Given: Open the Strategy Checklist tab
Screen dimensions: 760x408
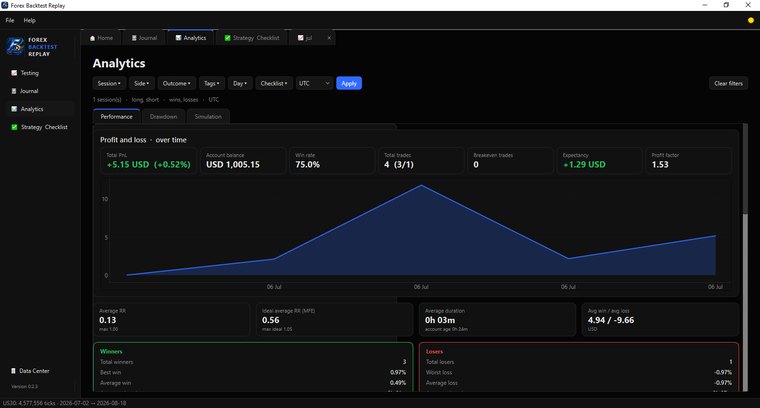Looking at the screenshot, I should click(252, 38).
